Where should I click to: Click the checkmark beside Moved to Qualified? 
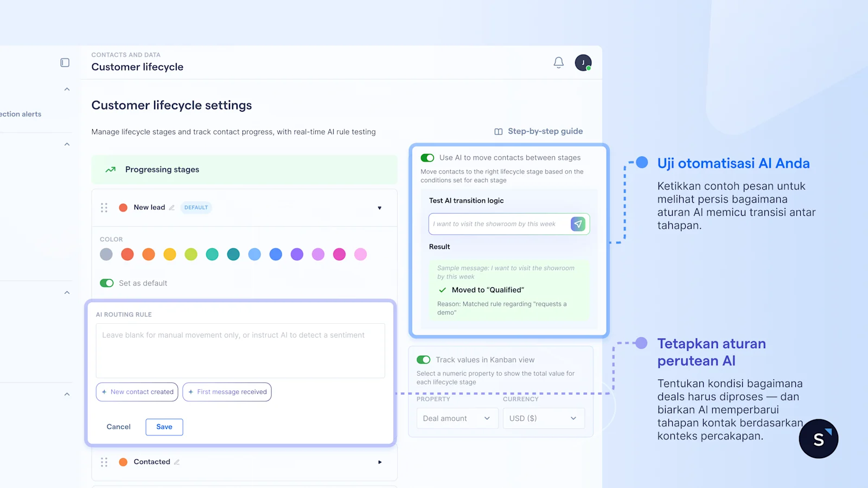[x=443, y=290]
